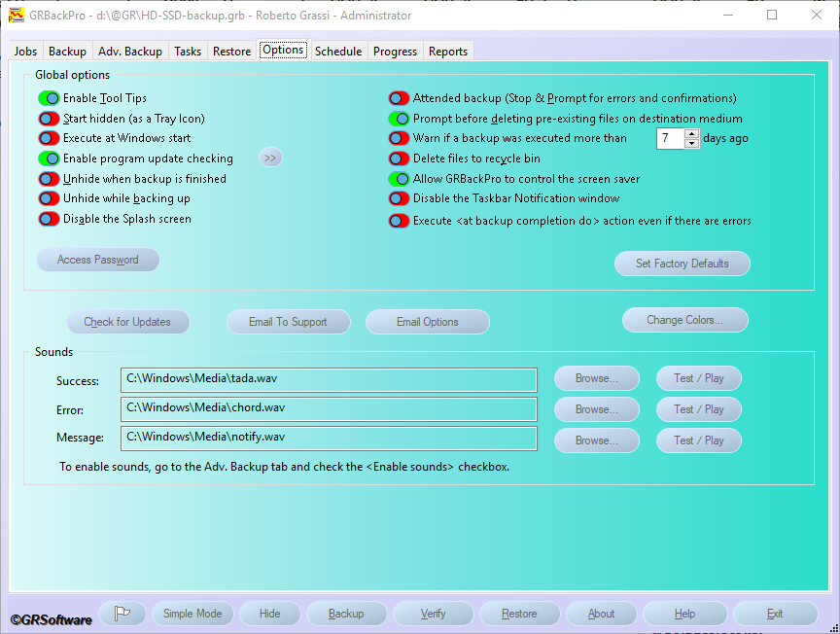The image size is (840, 634).
Task: Toggle Unhide when backup is finished switch
Action: (49, 179)
